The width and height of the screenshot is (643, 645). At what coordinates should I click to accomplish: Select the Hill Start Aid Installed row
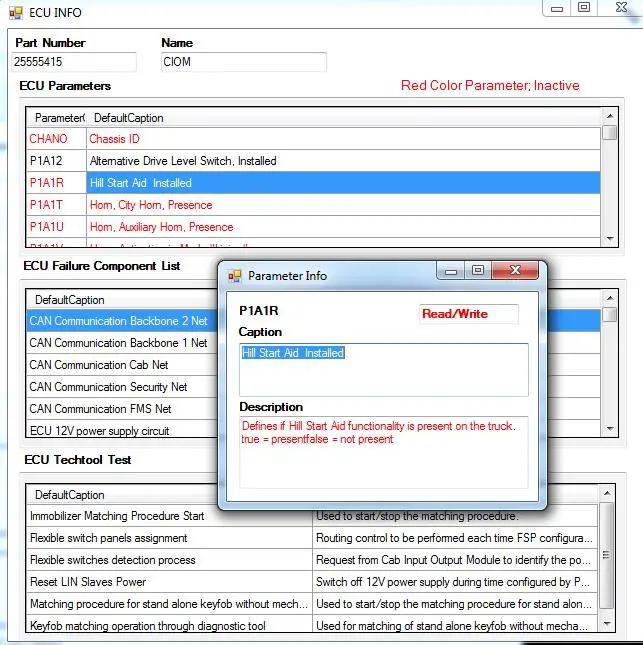click(x=313, y=183)
